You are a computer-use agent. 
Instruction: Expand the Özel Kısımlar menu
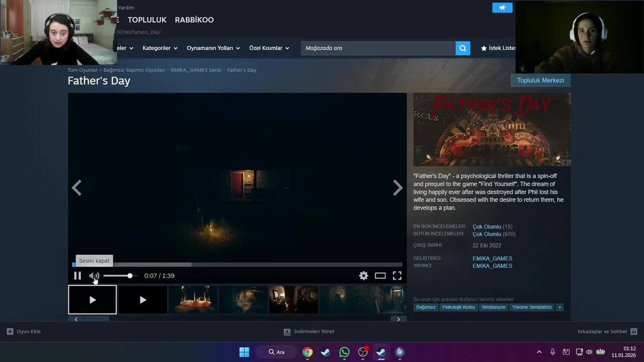pyautogui.click(x=269, y=48)
